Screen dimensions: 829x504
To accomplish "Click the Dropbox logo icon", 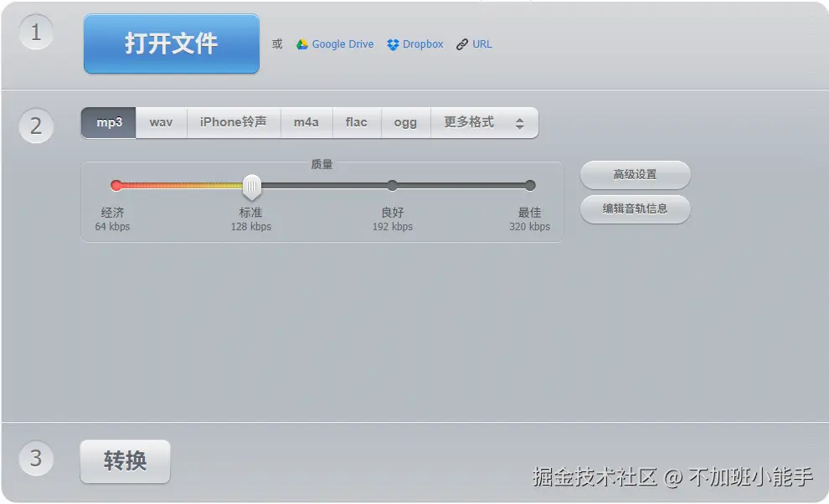I will 393,45.
